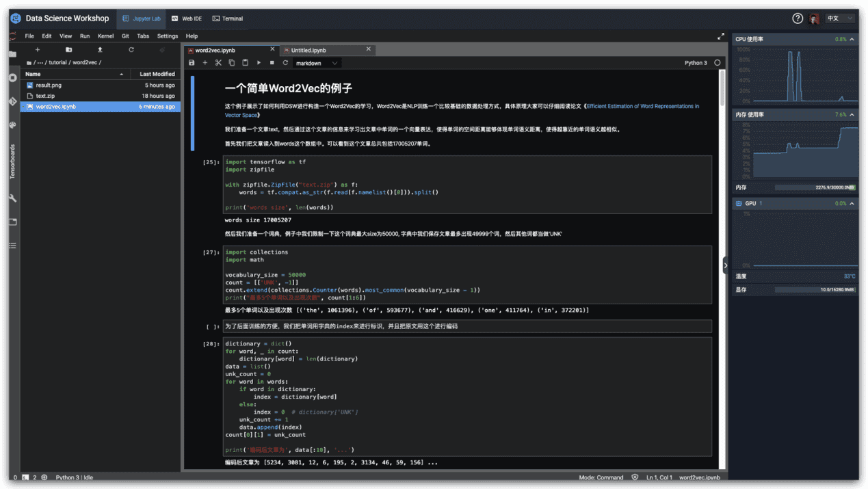Toggle the right sidebar collapse handle
The height and width of the screenshot is (489, 868).
(726, 265)
